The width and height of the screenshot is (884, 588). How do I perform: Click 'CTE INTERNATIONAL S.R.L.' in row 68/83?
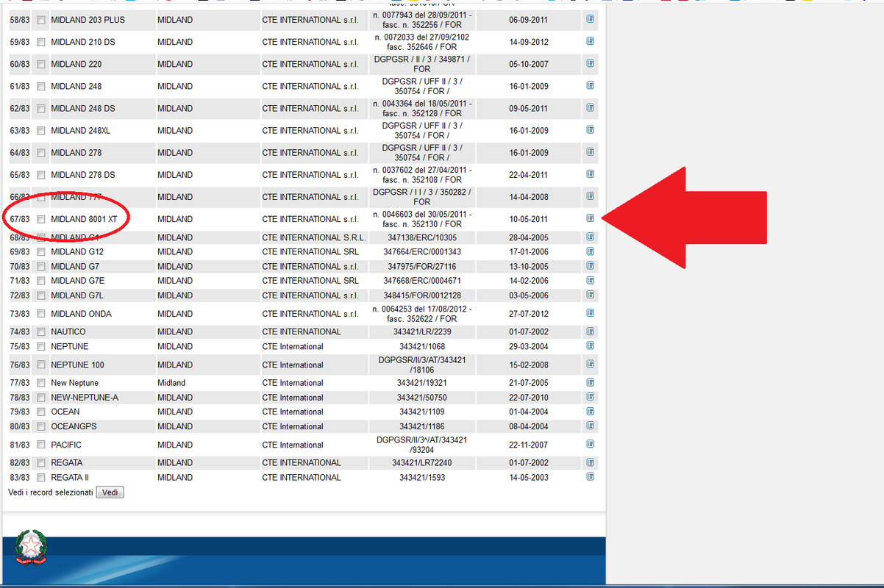[314, 237]
